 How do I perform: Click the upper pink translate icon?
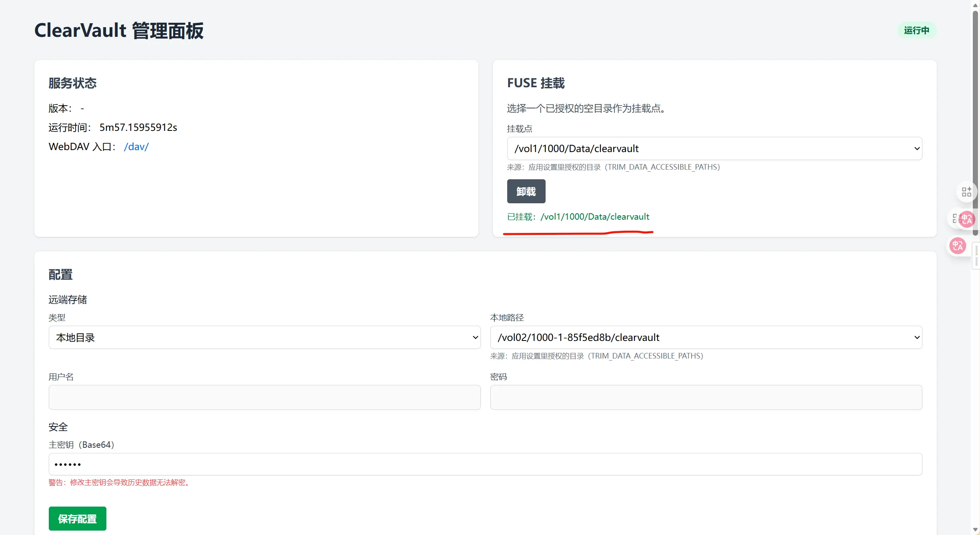click(x=967, y=219)
